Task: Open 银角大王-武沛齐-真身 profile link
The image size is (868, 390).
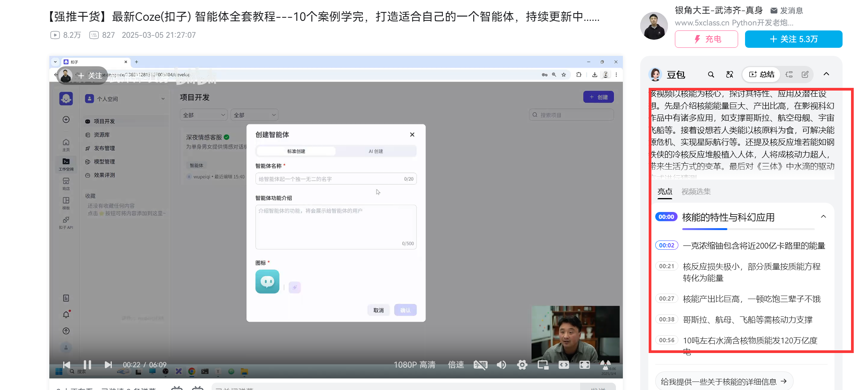Action: 719,10
